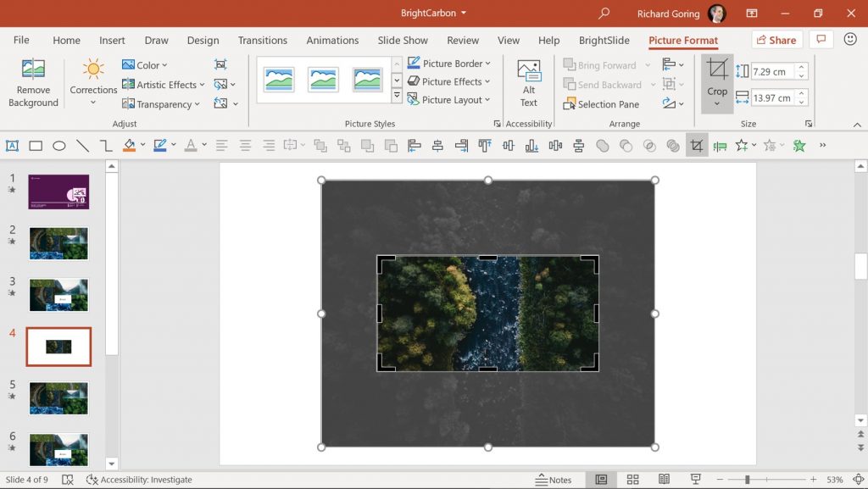Image resolution: width=868 pixels, height=489 pixels.
Task: Open the BrightSlide ribbon tab
Action: (604, 40)
